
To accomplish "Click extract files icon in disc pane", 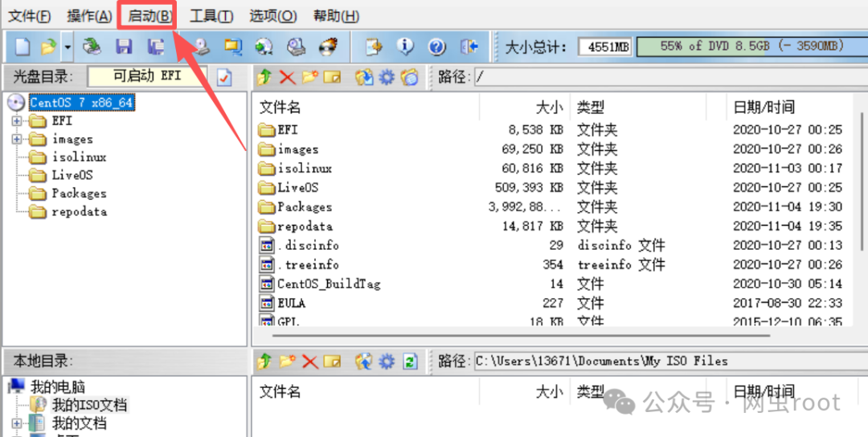I will (364, 77).
